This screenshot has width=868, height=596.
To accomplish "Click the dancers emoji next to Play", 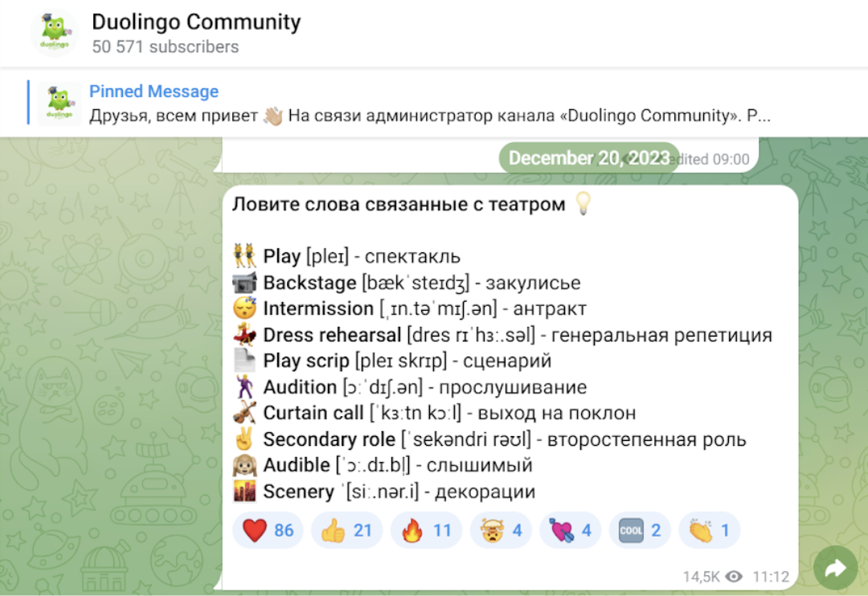I will 244,255.
